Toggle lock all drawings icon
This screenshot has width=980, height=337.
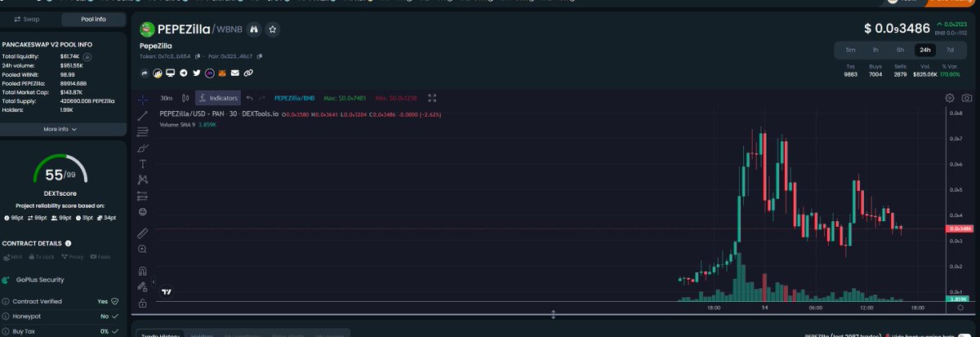pyautogui.click(x=143, y=303)
